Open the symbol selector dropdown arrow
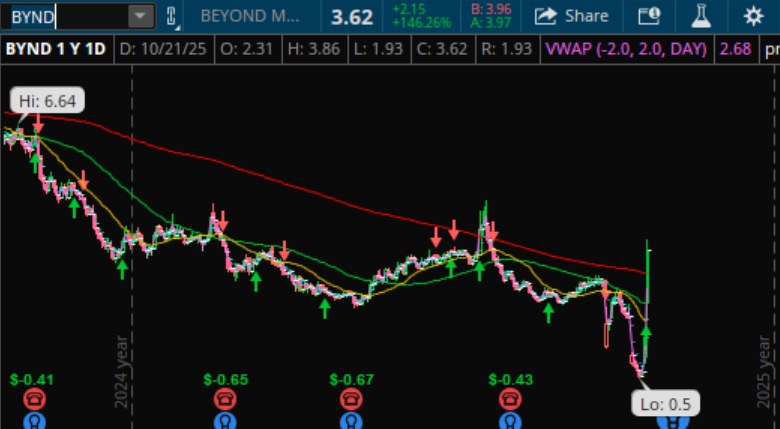 140,17
